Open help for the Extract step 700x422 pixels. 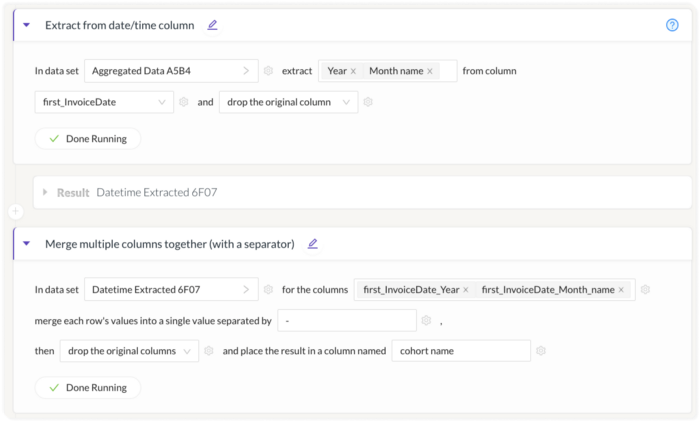[x=672, y=25]
